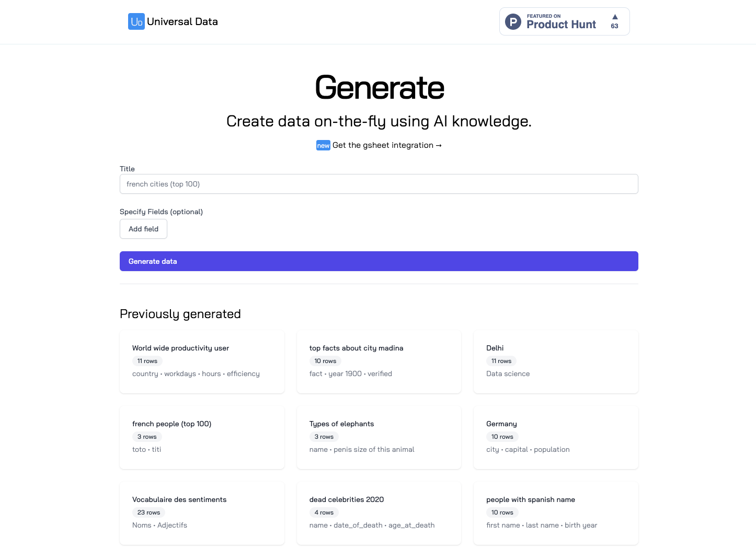
Task: Click the 'FEATURED ON Product Hunt' badge
Action: coord(564,21)
